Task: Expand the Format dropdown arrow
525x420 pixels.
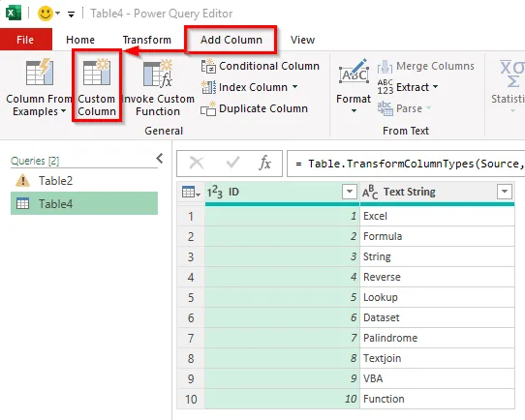Action: (x=354, y=110)
